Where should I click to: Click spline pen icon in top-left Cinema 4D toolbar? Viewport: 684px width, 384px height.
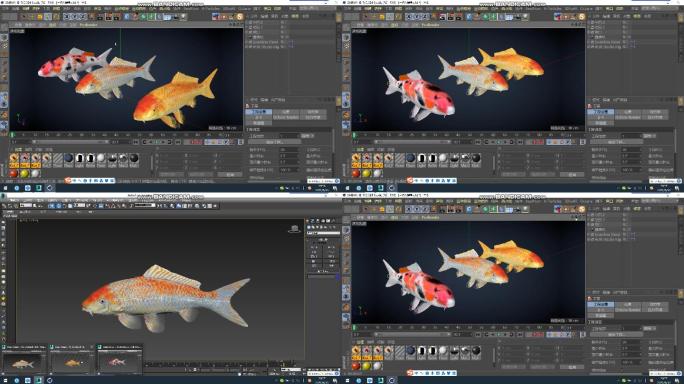135,17
